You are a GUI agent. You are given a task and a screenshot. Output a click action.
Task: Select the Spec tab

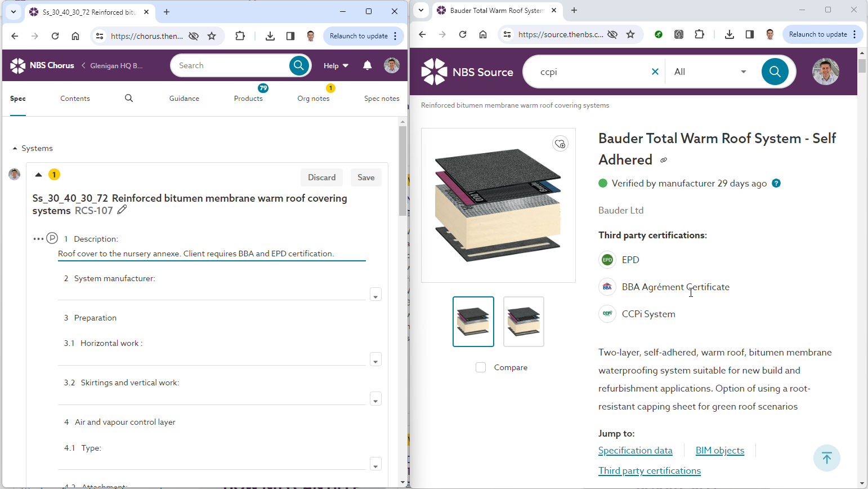pyautogui.click(x=18, y=99)
